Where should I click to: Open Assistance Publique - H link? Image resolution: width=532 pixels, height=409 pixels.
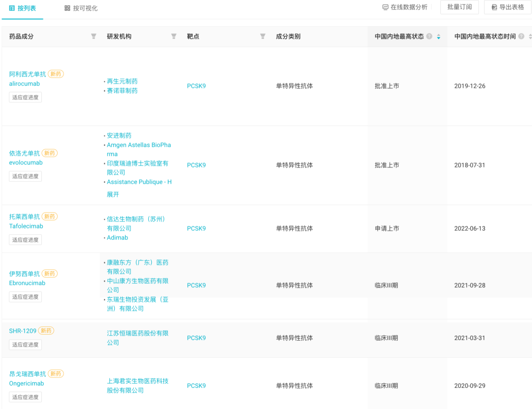[139, 182]
